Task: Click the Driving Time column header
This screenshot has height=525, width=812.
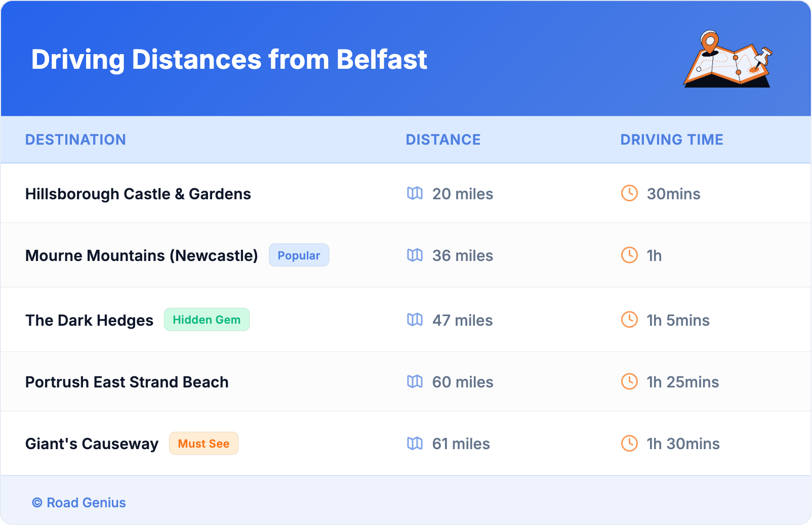Action: click(x=671, y=140)
